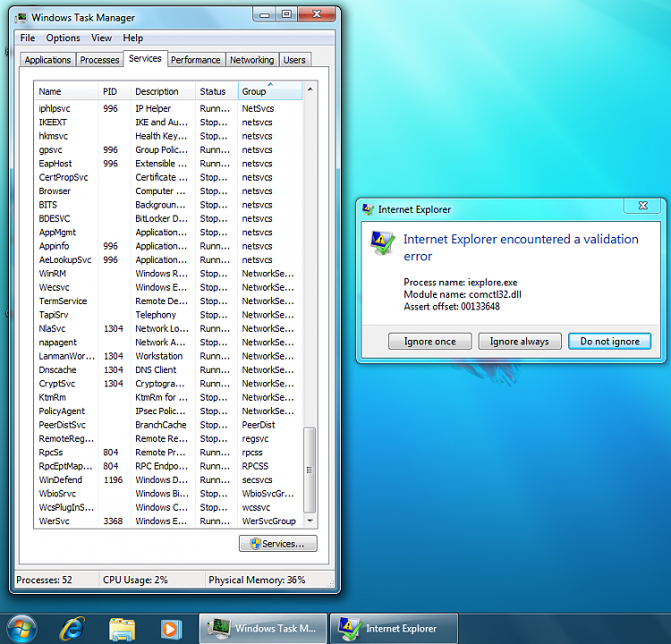Image resolution: width=671 pixels, height=644 pixels.
Task: Select the napagent service
Action: coord(168,343)
